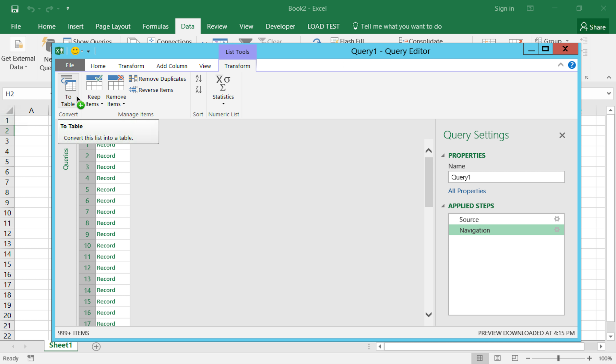Switch to Page Layout view in status bar
The image size is (616, 364).
click(x=497, y=358)
